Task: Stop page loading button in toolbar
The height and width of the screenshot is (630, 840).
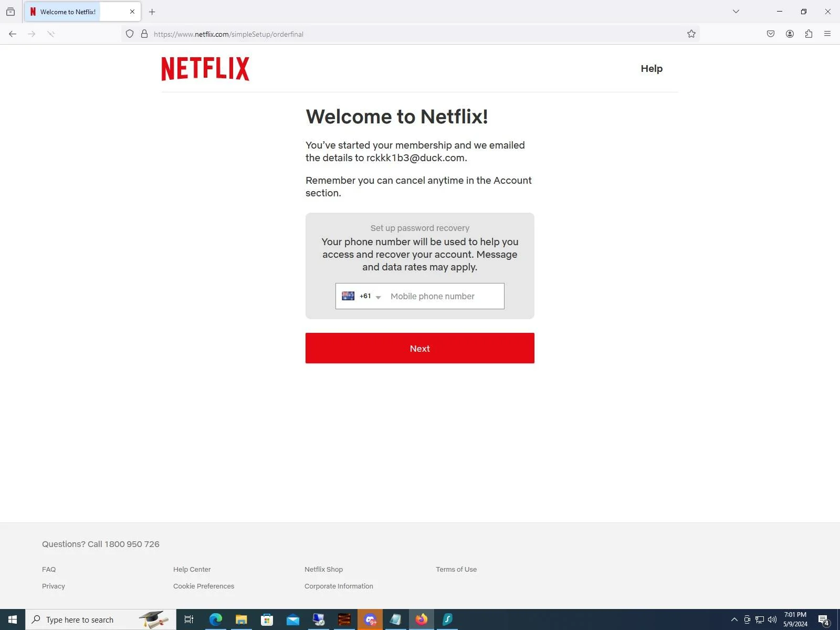Action: click(51, 34)
